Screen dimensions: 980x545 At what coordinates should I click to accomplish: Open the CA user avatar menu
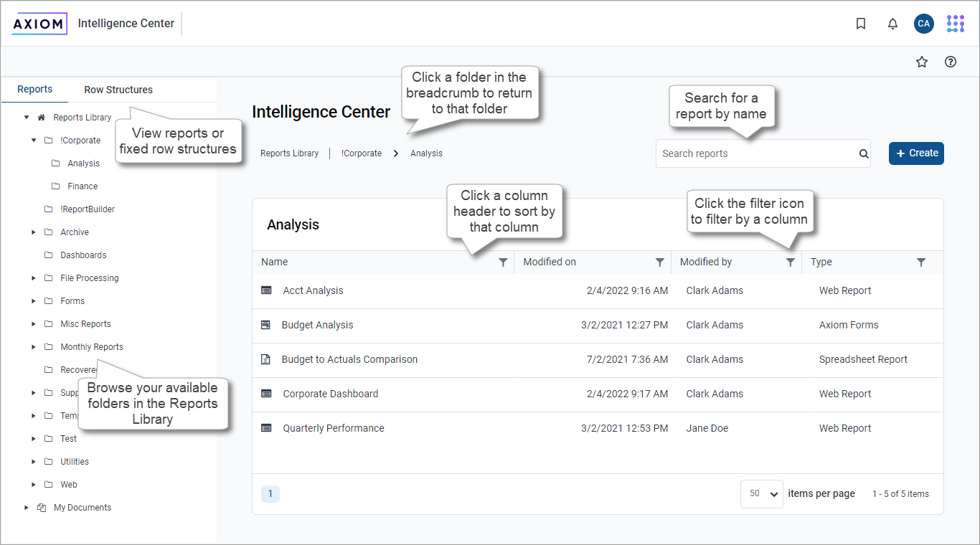pyautogui.click(x=923, y=24)
